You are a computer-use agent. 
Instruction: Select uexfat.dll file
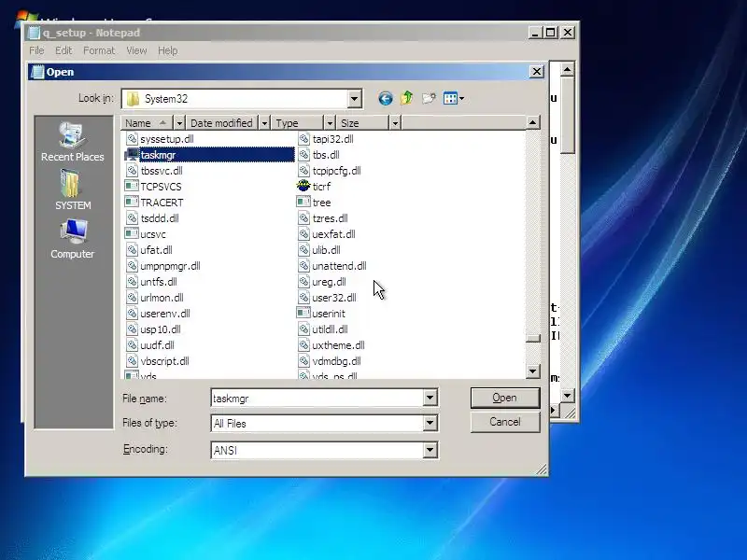[326, 234]
